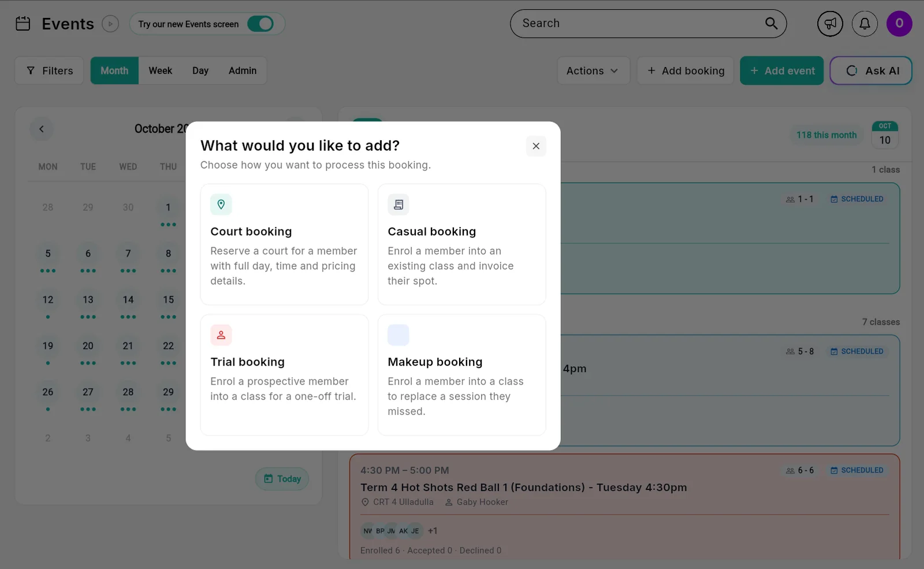
Task: Click the 5-8 attendance count badge
Action: [x=800, y=351]
